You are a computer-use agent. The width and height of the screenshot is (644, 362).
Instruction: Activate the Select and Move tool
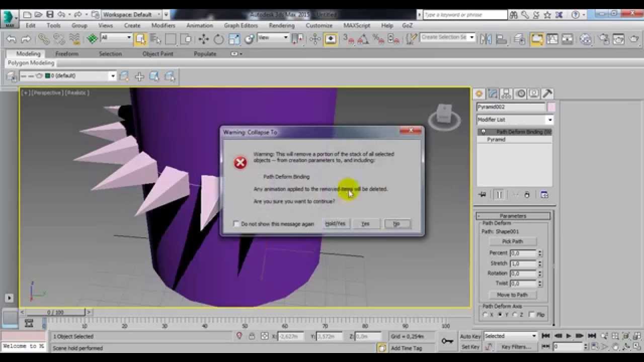[203, 39]
